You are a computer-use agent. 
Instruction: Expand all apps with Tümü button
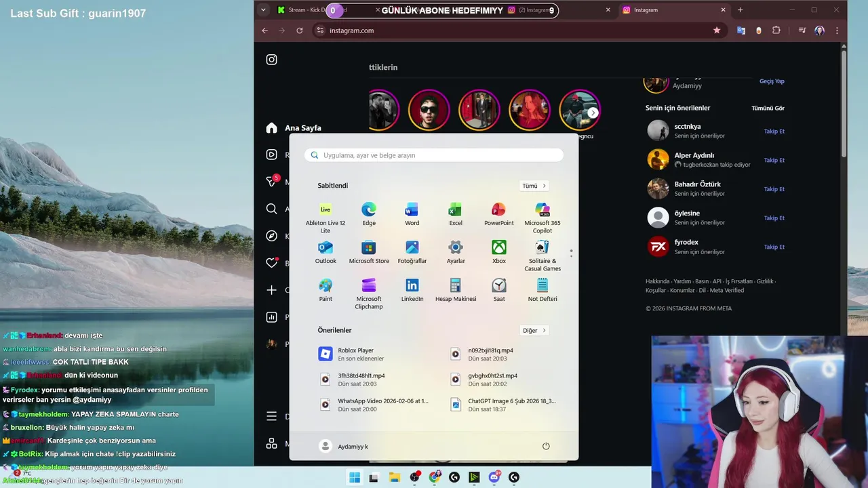(x=534, y=186)
